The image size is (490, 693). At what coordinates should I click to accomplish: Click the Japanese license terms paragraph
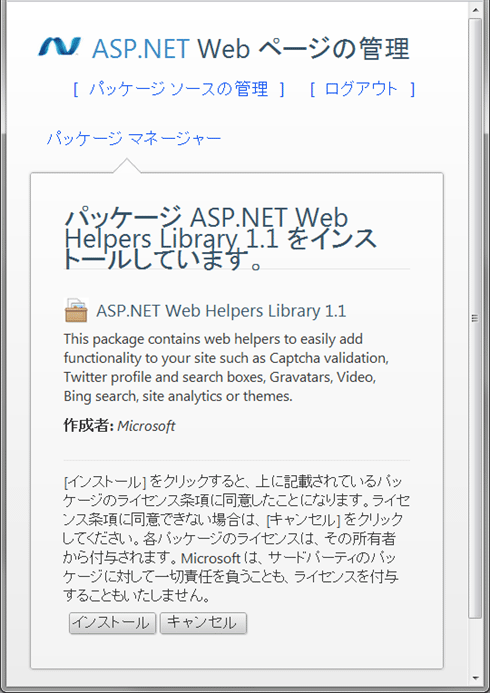pyautogui.click(x=236, y=539)
